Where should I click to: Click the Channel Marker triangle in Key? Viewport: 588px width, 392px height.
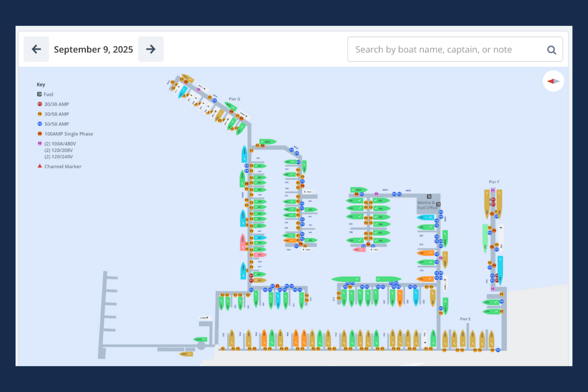click(40, 166)
